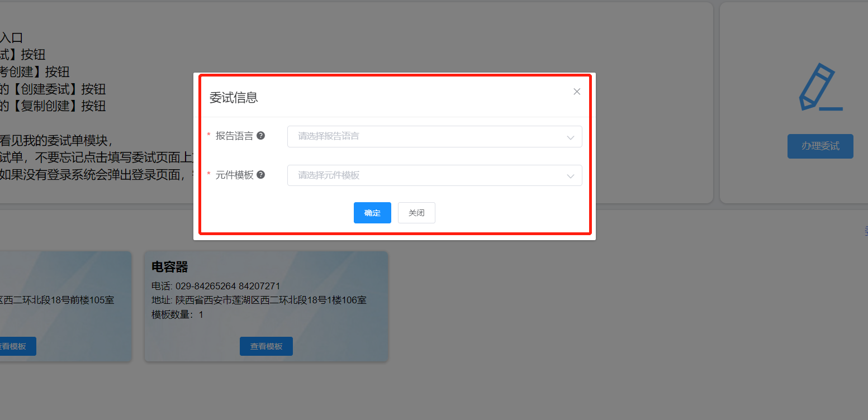Screen dimensions: 868x420
Task: Click the 报告语言 field label
Action: 234,136
